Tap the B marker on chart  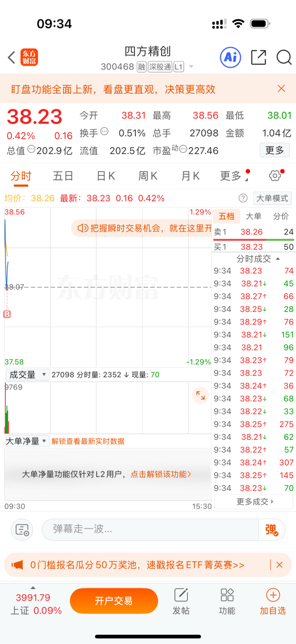pos(7,314)
